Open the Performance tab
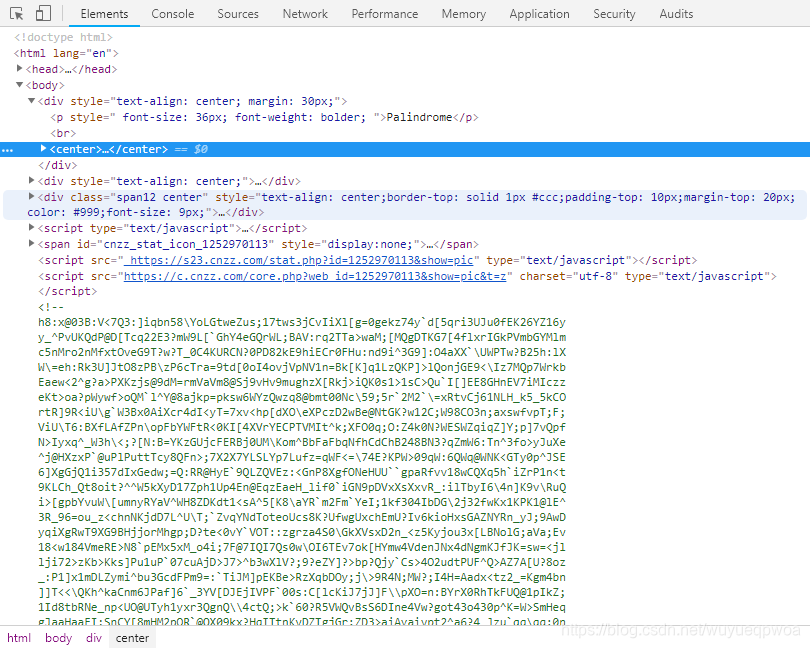The height and width of the screenshot is (648, 810). tap(385, 14)
